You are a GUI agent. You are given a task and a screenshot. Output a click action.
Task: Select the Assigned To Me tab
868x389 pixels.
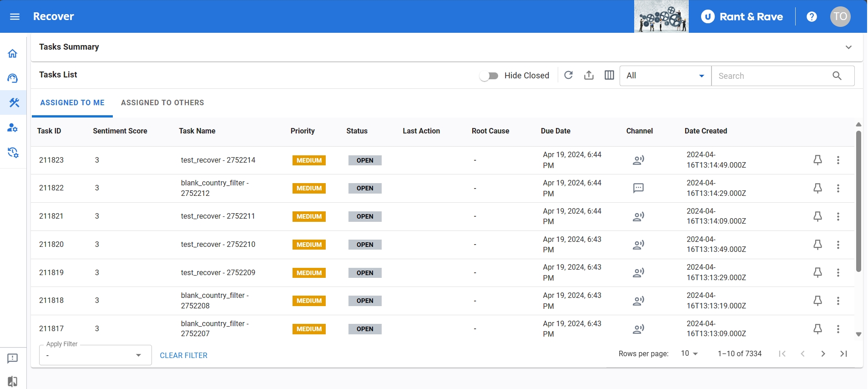point(72,103)
